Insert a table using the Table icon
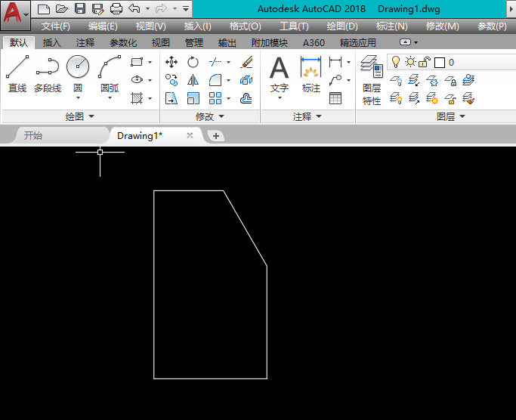The image size is (516, 420). [335, 98]
